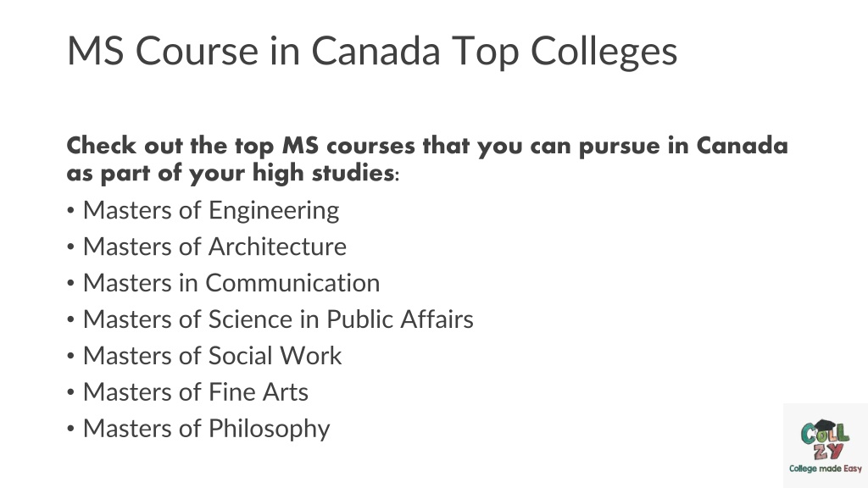Select 'Masters of Engineering' bullet text
The image size is (868, 488).
(x=211, y=210)
